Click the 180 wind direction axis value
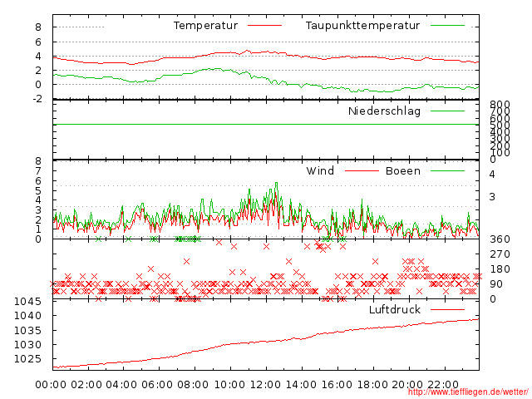 click(x=500, y=269)
